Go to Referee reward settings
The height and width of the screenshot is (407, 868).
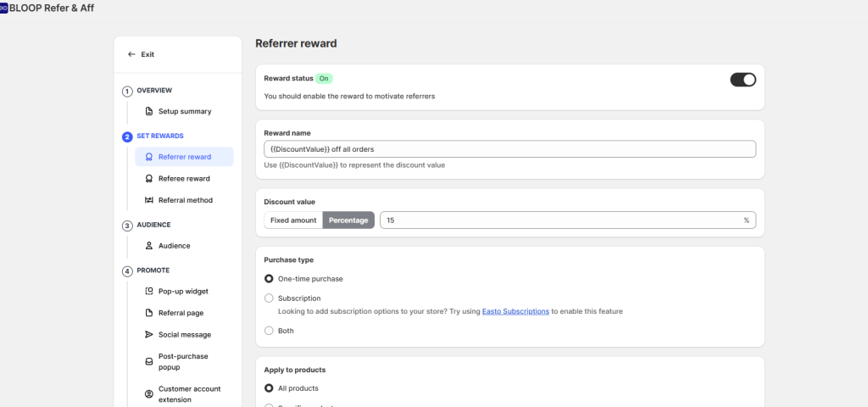184,179
